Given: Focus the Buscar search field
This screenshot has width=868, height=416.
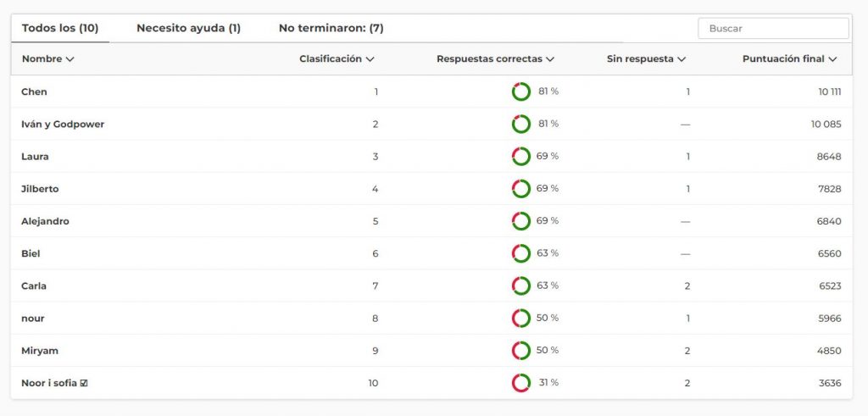Looking at the screenshot, I should pos(773,28).
